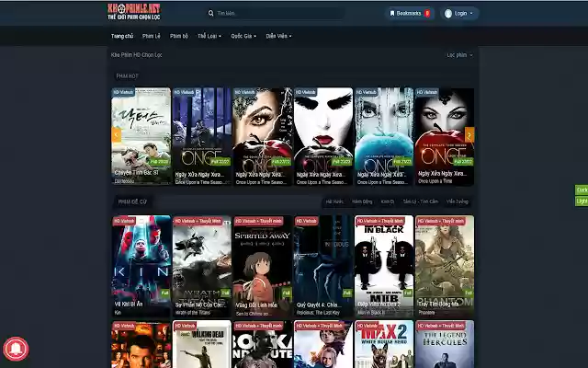
Task: Switch to Dark theme
Action: (x=582, y=190)
